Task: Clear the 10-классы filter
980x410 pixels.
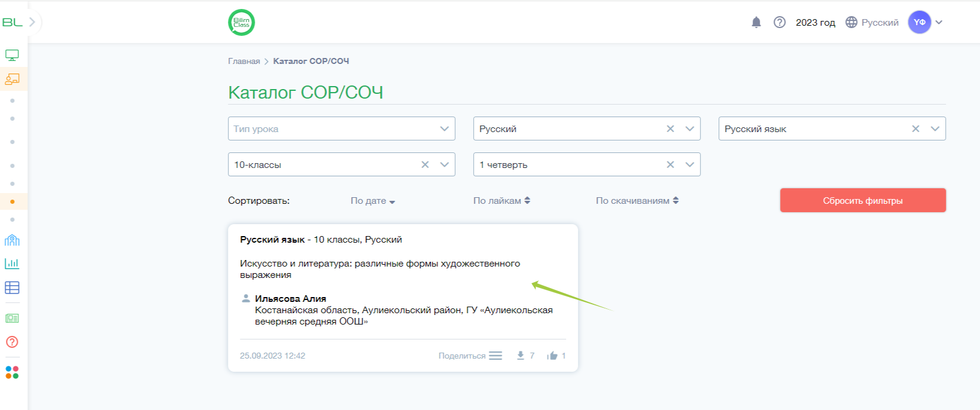Action: (425, 164)
